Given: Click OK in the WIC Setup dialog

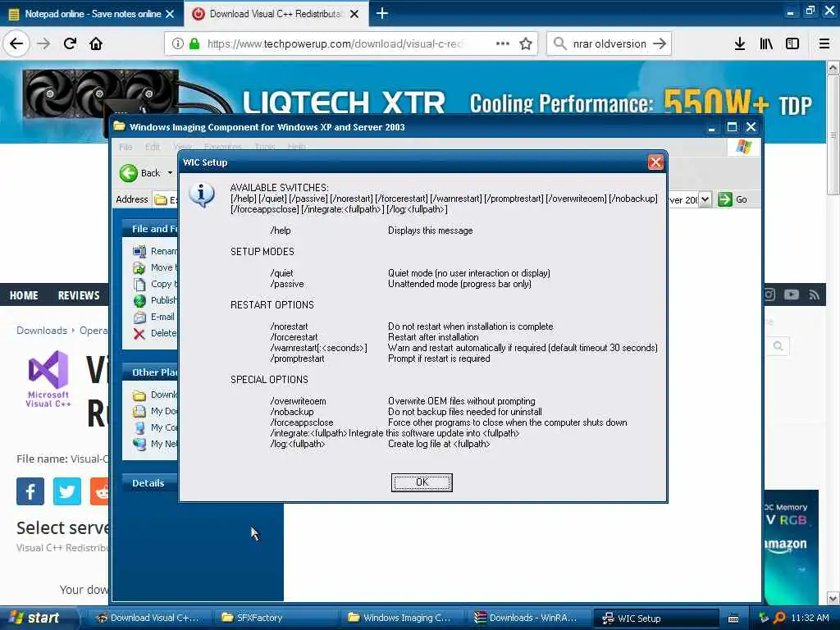Looking at the screenshot, I should pyautogui.click(x=422, y=482).
